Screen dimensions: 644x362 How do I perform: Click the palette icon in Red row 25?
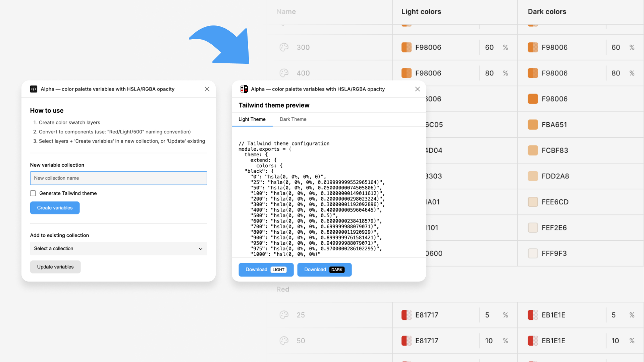tap(284, 315)
